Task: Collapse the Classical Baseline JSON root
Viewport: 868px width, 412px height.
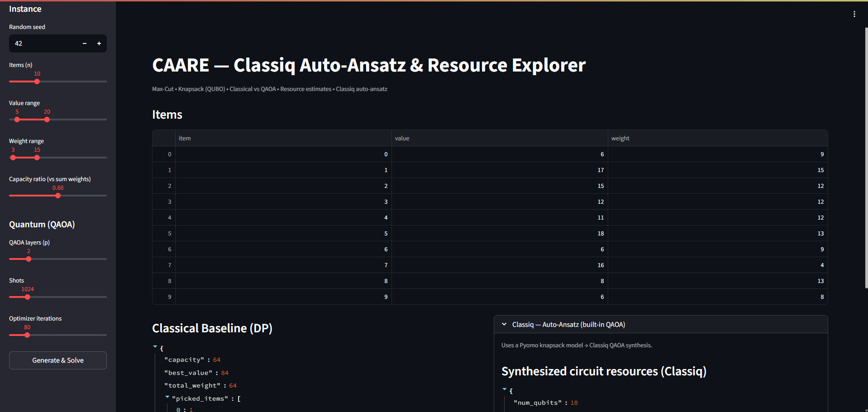Action: [x=155, y=347]
